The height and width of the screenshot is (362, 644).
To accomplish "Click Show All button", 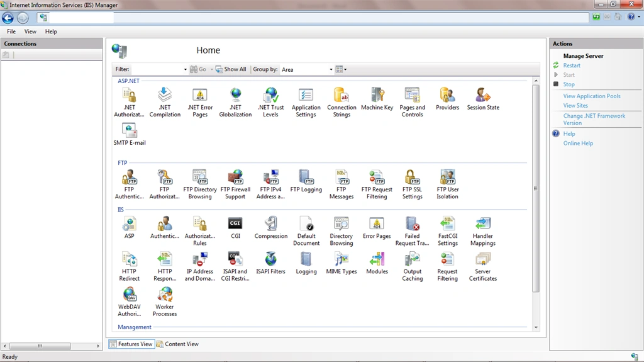I will point(231,69).
